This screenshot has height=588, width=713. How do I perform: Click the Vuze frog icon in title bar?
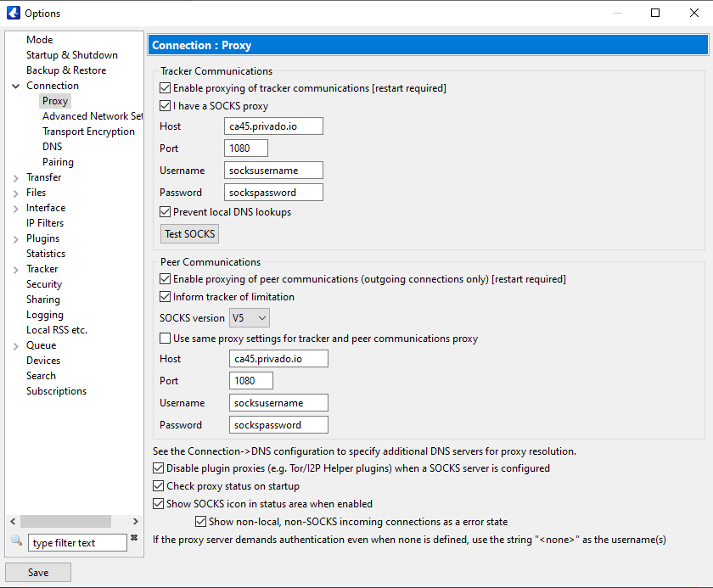coord(12,13)
